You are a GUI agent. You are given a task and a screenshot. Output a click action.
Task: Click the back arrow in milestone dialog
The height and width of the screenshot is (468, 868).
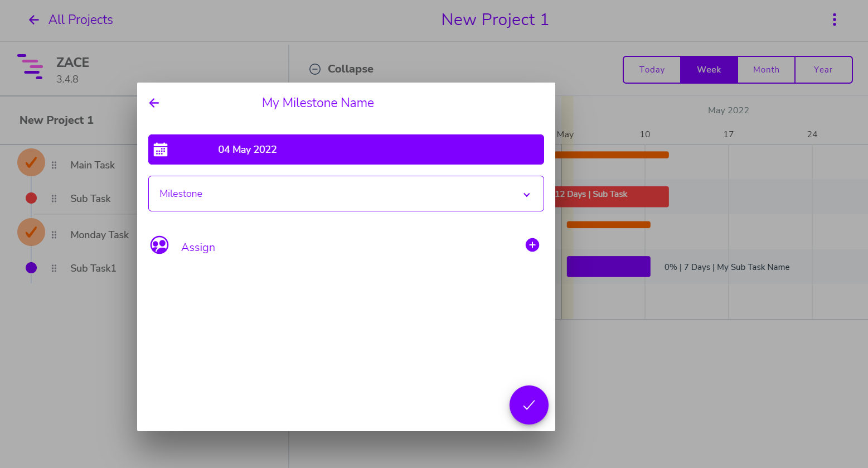[x=154, y=103]
